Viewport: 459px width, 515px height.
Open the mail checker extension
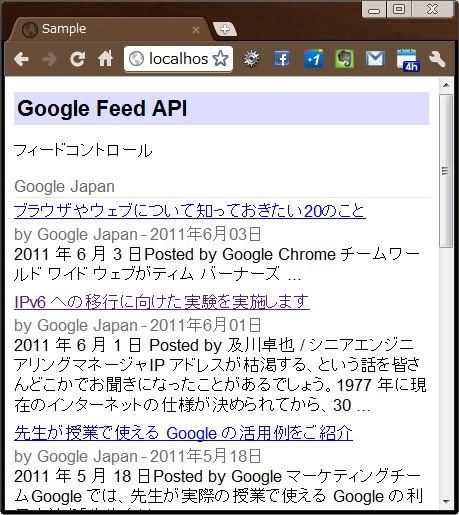click(x=375, y=59)
